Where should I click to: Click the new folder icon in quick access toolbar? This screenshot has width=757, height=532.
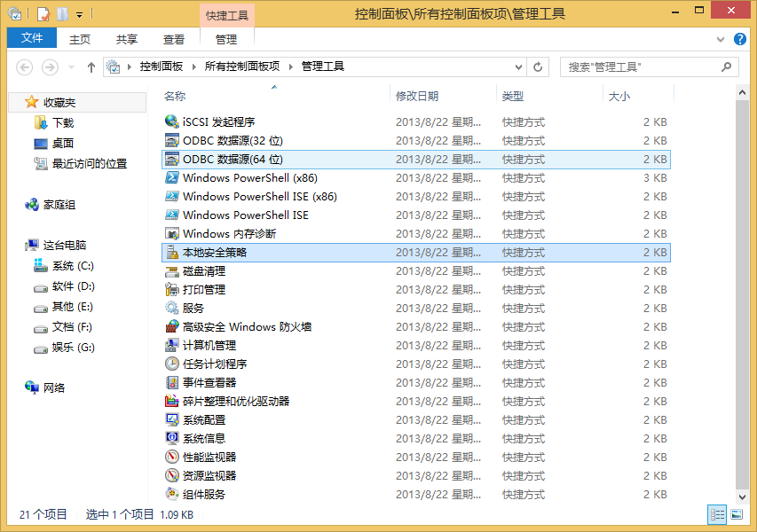[62, 14]
